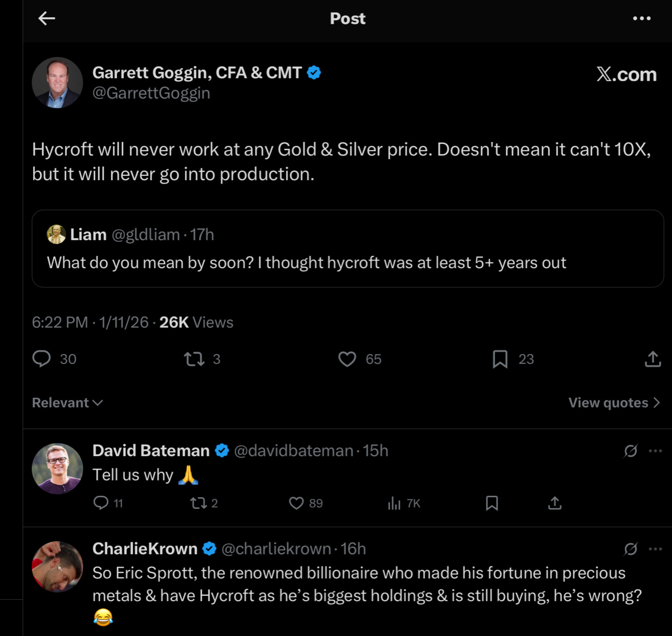Like David Bateman's reply
The height and width of the screenshot is (636, 672).
point(296,503)
